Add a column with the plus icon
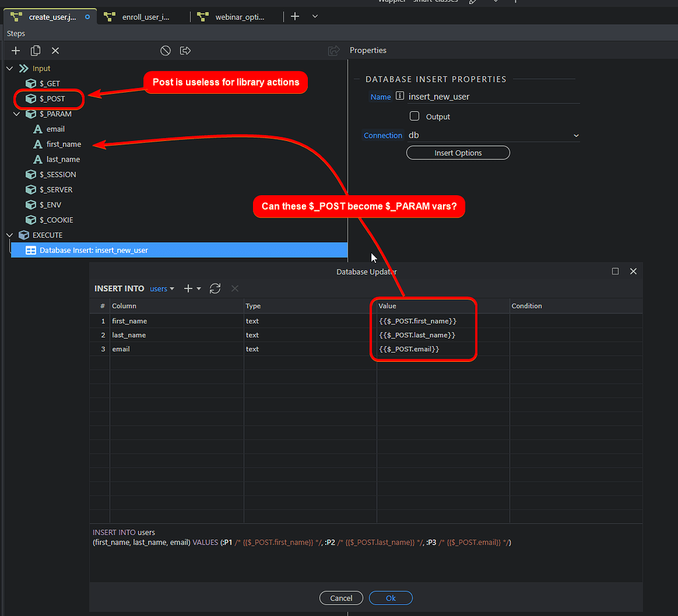 pyautogui.click(x=187, y=288)
